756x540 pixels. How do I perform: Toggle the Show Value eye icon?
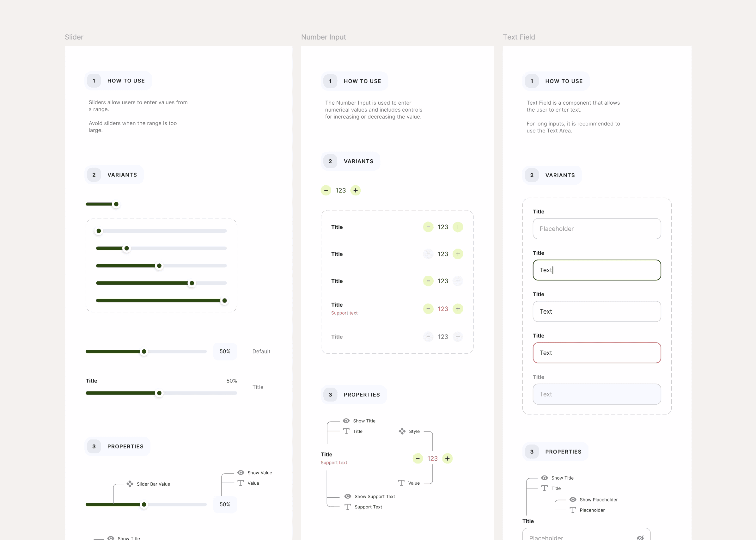[241, 472]
